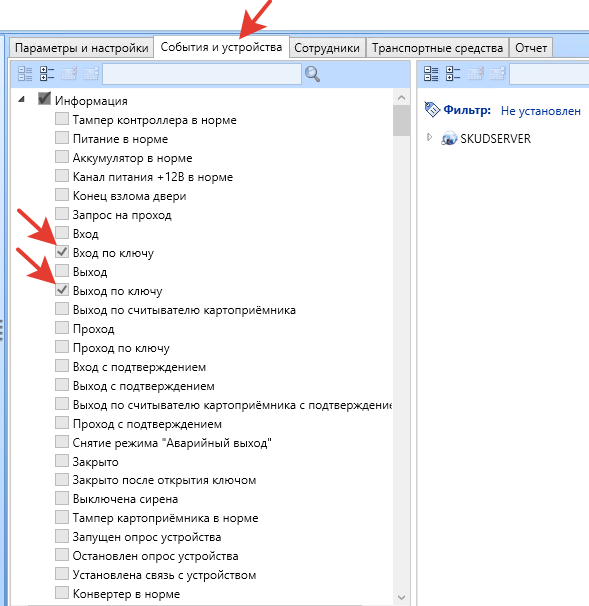Toggle the 'Информация' group checkbox
The image size is (589, 606).
click(44, 99)
